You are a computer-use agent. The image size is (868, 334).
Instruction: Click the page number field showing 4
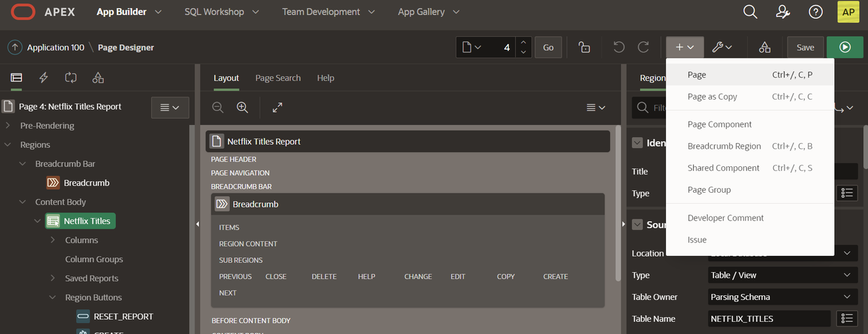(x=500, y=47)
